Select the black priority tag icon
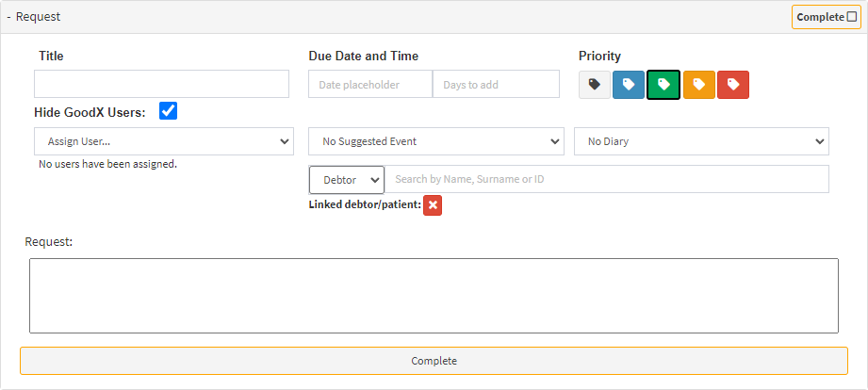Image resolution: width=868 pixels, height=390 pixels. [595, 85]
